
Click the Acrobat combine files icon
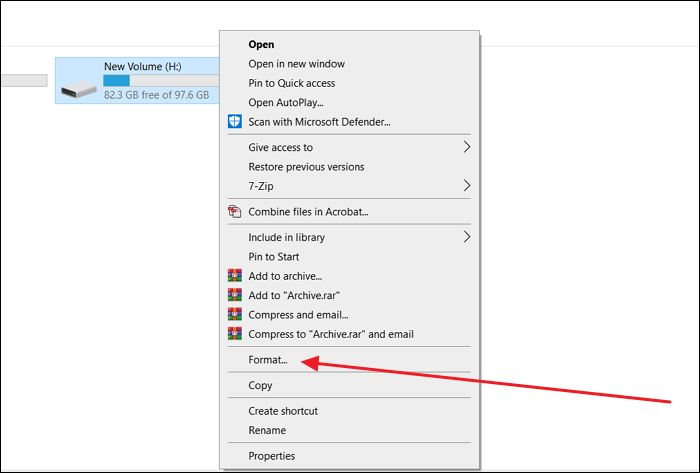coord(235,212)
